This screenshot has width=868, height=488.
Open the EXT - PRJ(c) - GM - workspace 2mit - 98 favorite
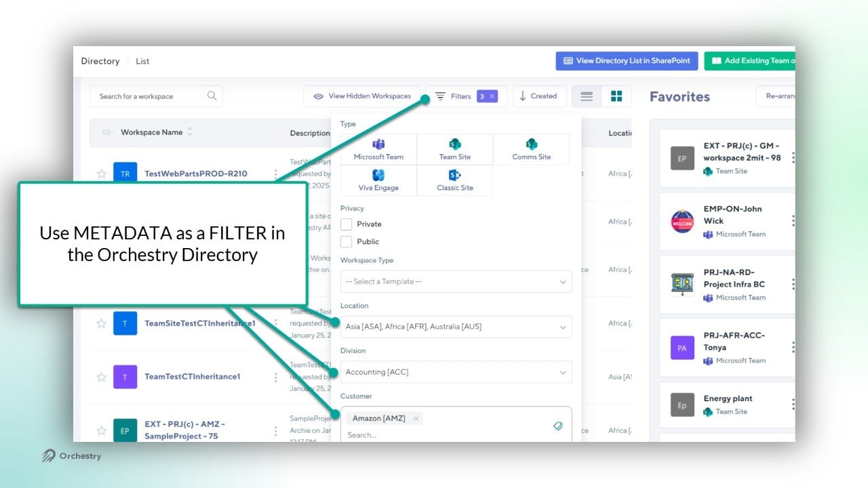742,152
